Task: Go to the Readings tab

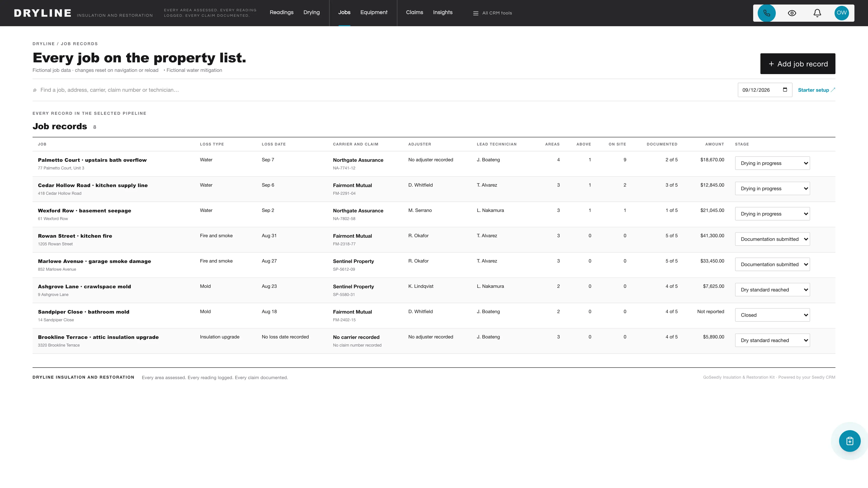Action: [281, 12]
